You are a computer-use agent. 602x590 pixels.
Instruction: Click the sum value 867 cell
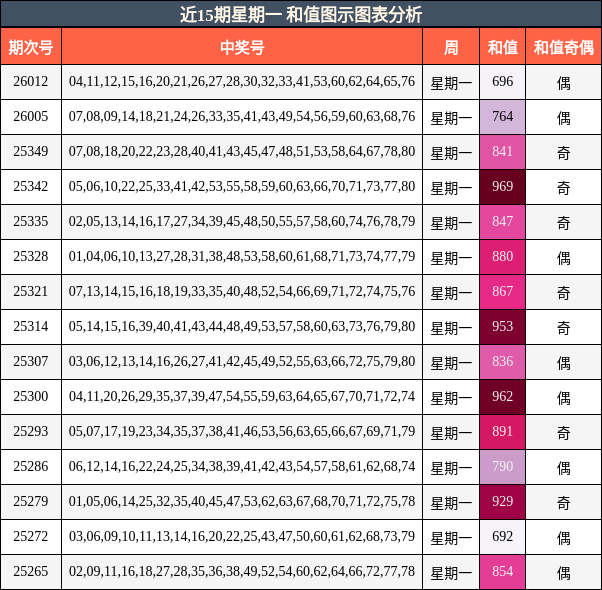(503, 291)
